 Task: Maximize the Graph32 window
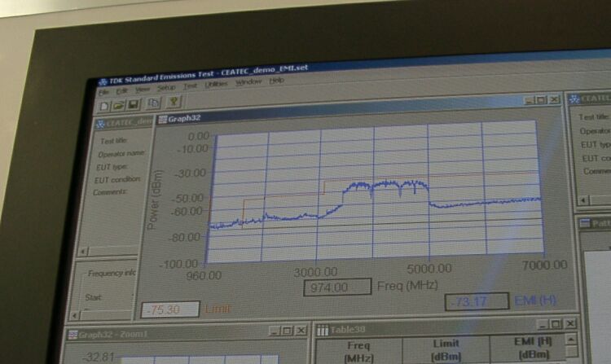541,99
